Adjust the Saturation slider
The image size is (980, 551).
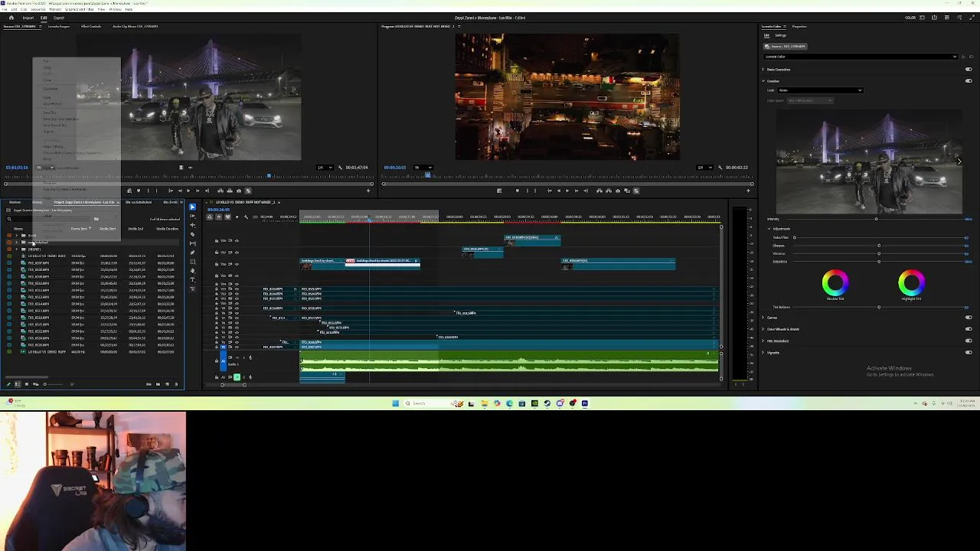click(880, 262)
